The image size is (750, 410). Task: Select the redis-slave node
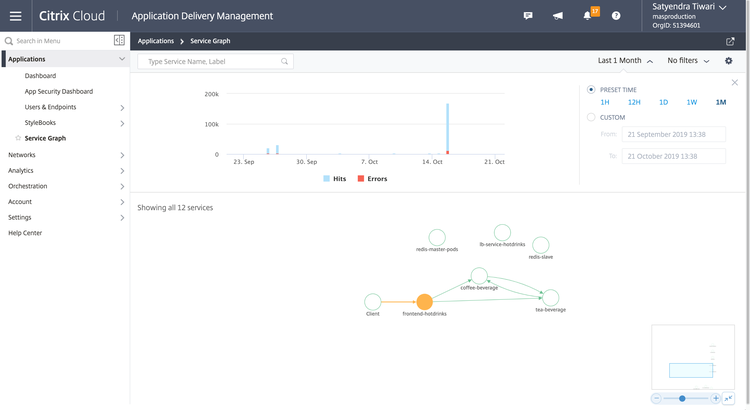pos(540,245)
